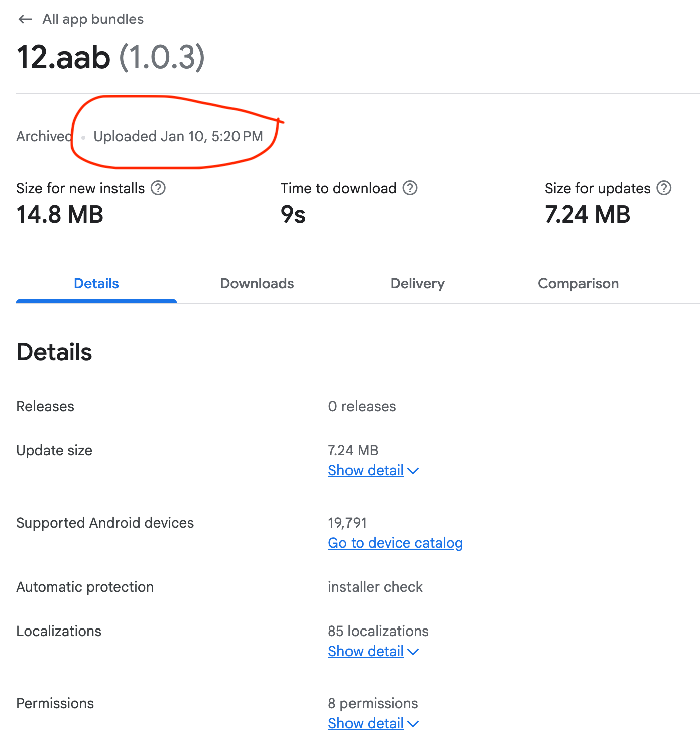The width and height of the screenshot is (700, 755).
Task: Click the Time to download label
Action: [x=338, y=189]
